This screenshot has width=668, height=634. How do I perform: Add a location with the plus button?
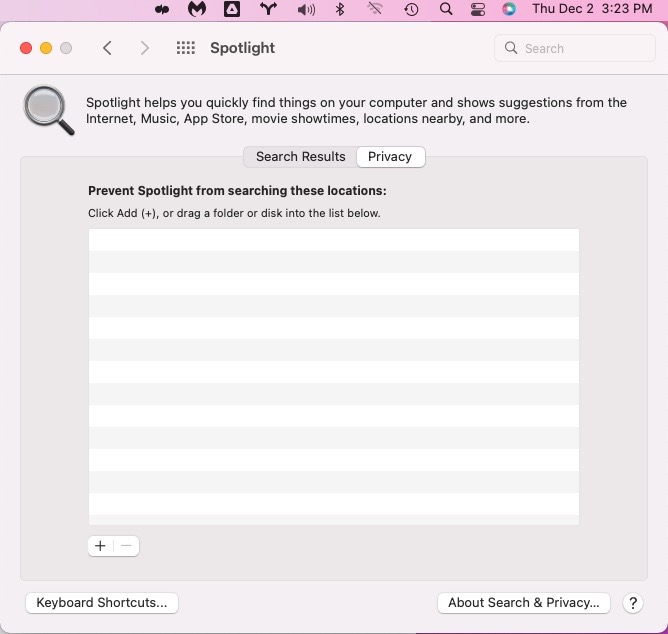(x=101, y=546)
